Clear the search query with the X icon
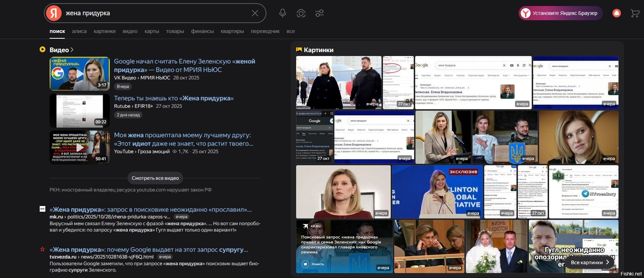Image resolution: width=644 pixels, height=278 pixels. [x=255, y=13]
